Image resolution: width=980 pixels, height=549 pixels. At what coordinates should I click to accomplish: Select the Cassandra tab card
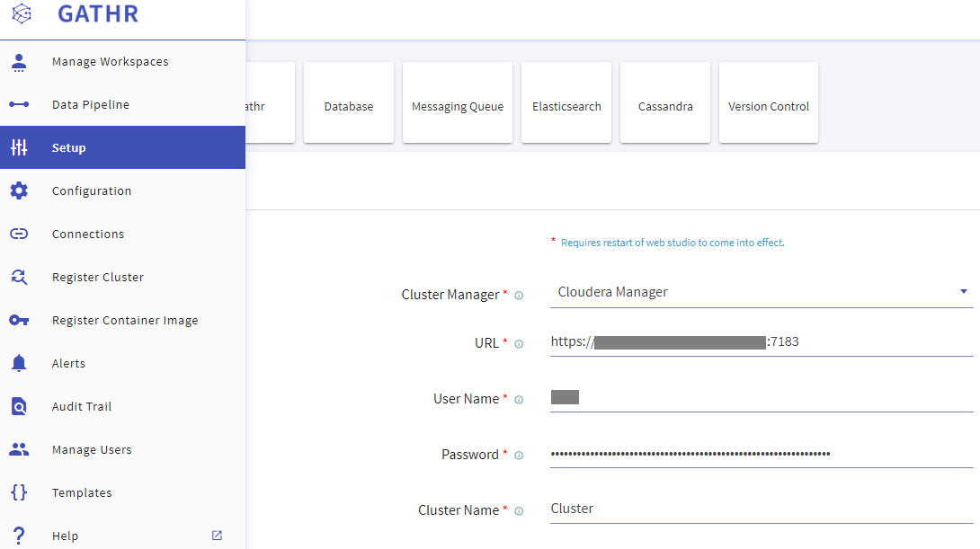pyautogui.click(x=665, y=102)
